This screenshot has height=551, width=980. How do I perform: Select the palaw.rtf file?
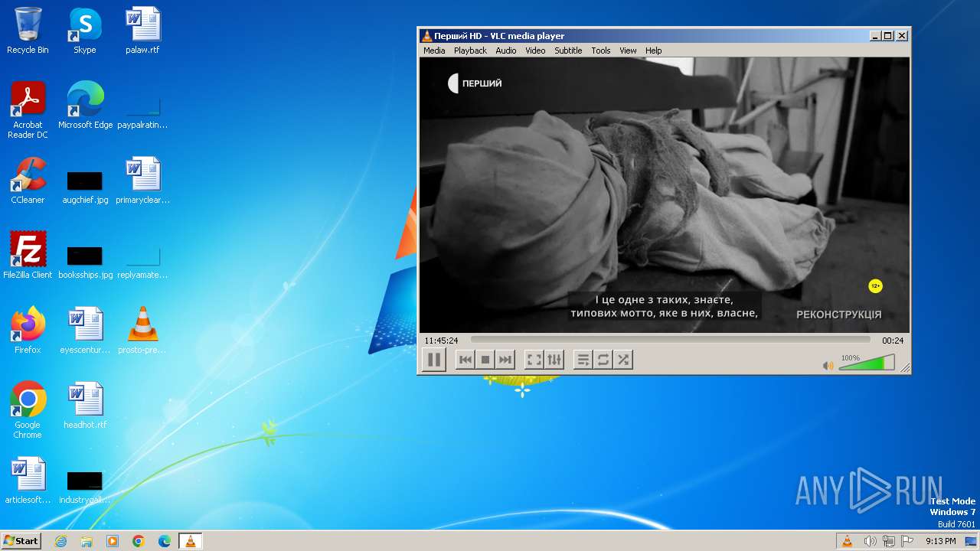[142, 31]
